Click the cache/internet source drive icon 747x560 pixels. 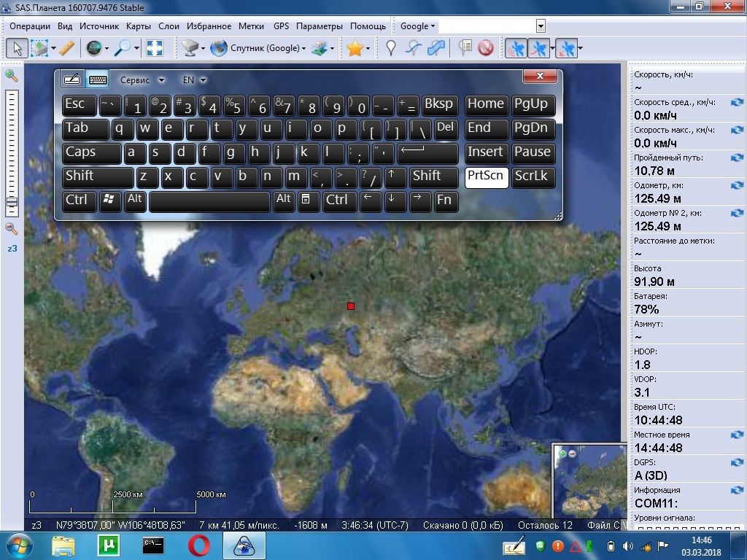tap(190, 48)
